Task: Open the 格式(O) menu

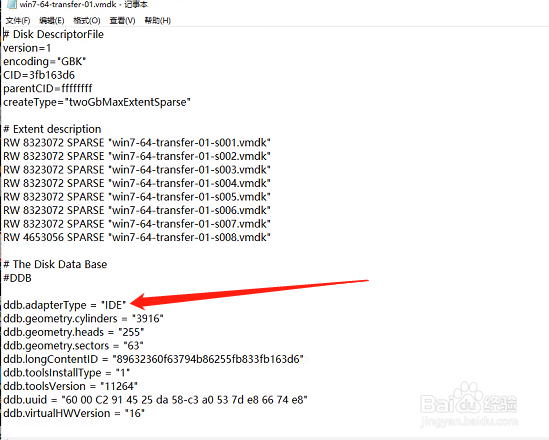Action: (x=86, y=20)
